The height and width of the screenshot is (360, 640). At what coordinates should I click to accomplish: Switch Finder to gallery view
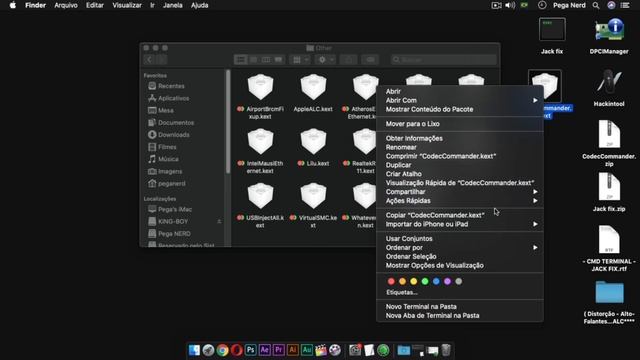click(278, 60)
